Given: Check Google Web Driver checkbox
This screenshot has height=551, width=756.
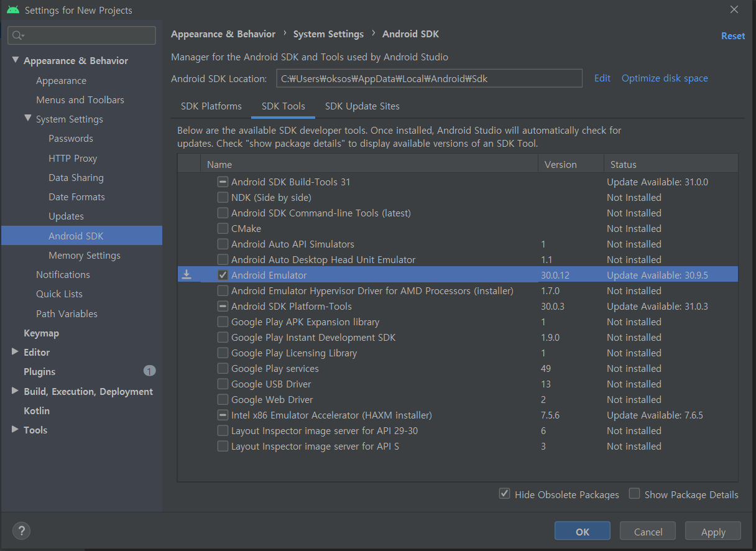Looking at the screenshot, I should (x=223, y=400).
